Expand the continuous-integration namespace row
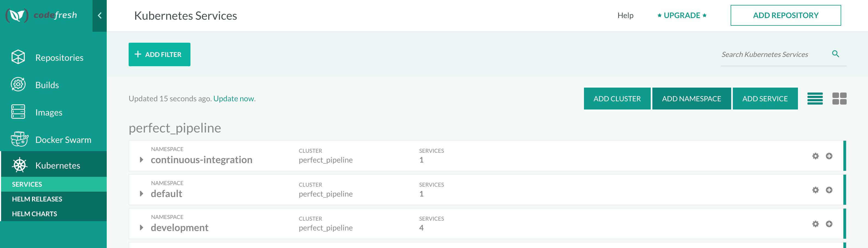868x248 pixels. (x=141, y=160)
